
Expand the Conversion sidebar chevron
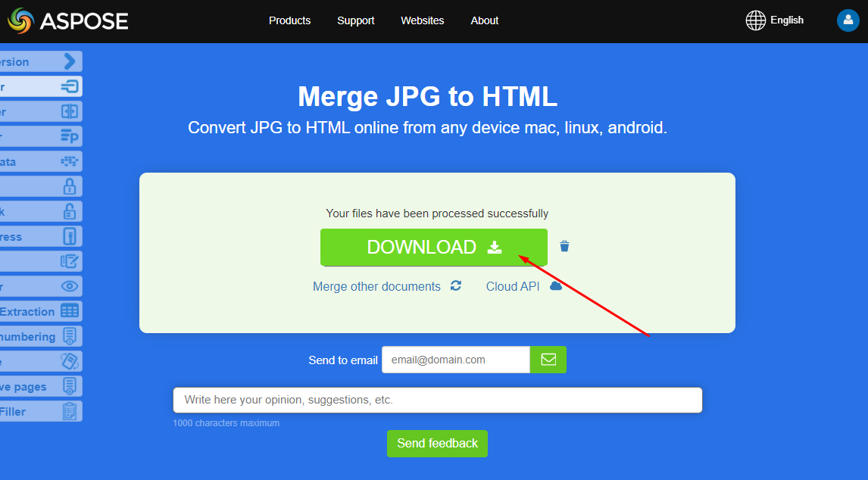coord(70,61)
